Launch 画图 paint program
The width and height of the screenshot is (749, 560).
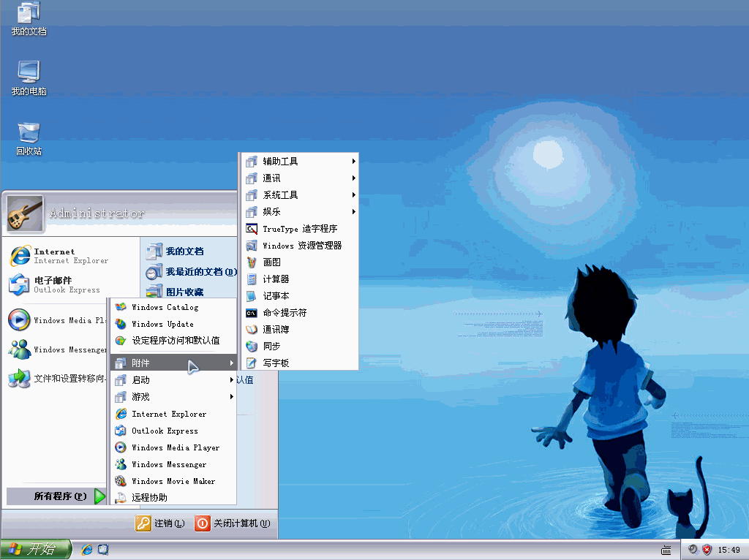click(x=300, y=262)
